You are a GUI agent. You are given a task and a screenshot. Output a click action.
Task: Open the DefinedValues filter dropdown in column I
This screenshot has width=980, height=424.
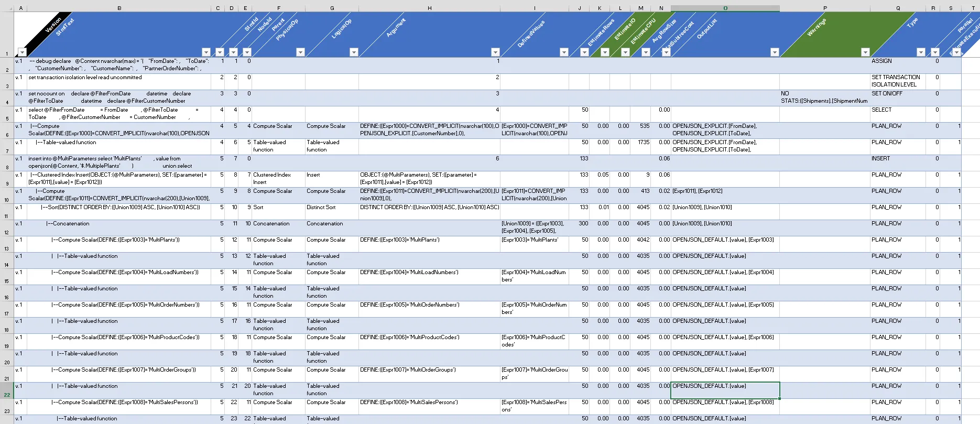pos(564,52)
